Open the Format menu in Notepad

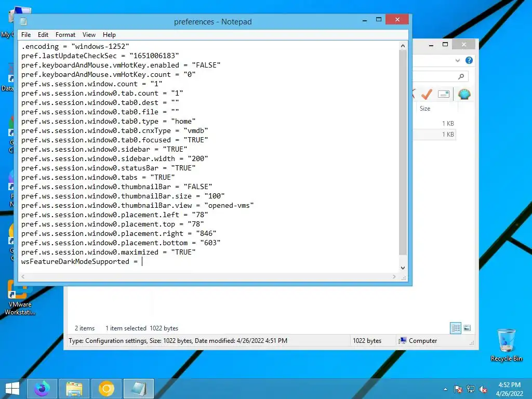click(x=65, y=35)
